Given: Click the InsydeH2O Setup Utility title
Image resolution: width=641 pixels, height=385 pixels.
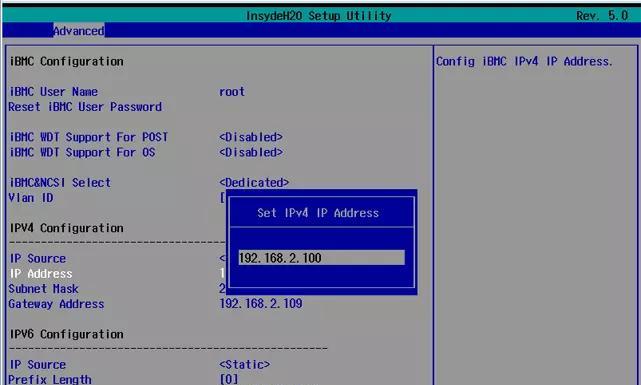Looking at the screenshot, I should pos(318,16).
